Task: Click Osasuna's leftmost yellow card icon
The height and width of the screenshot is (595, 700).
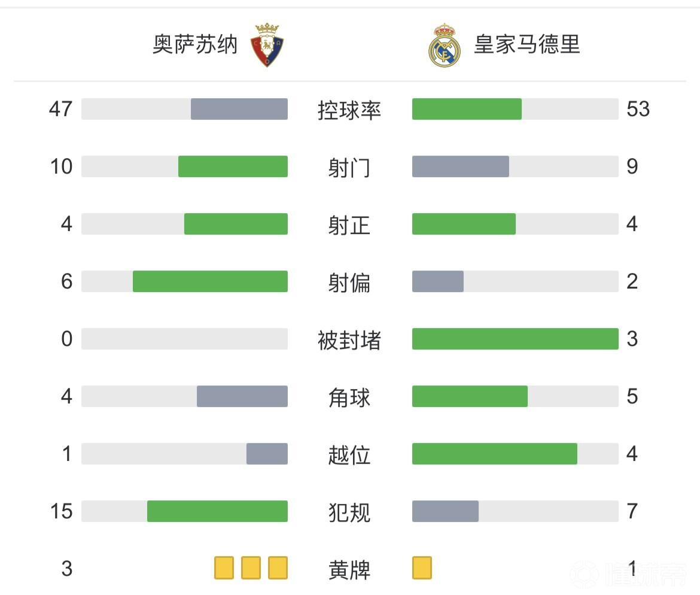Action: 224,567
